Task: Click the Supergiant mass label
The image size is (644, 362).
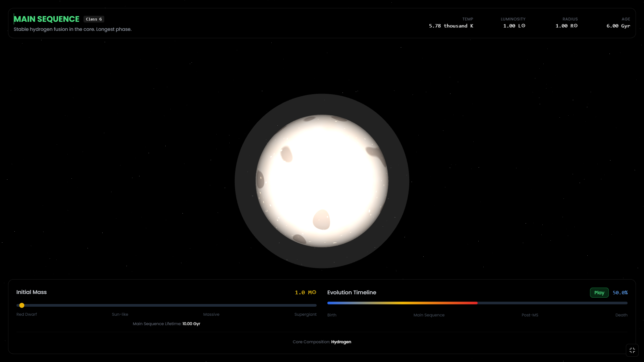Action: click(x=305, y=314)
